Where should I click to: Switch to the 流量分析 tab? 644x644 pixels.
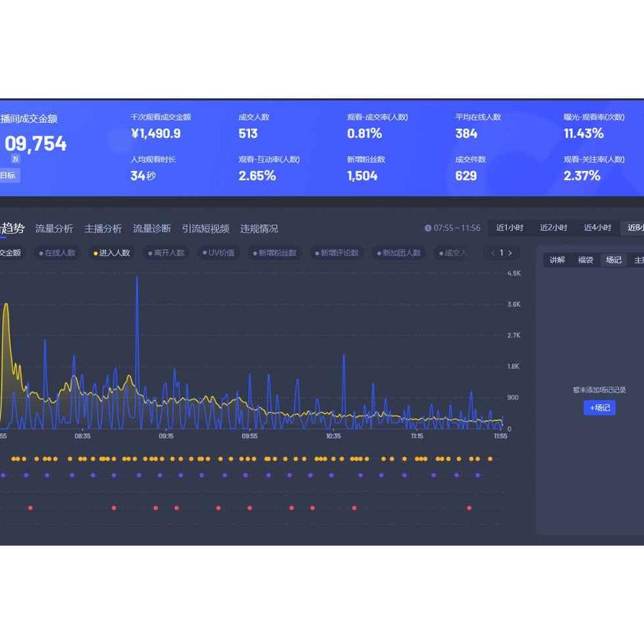tap(54, 228)
